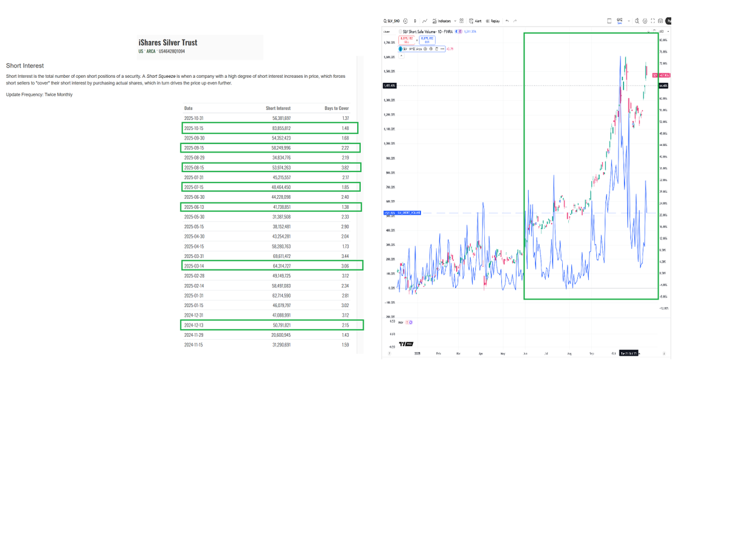Image resolution: width=730 pixels, height=560 pixels.
Task: Redo the chart action
Action: (515, 21)
